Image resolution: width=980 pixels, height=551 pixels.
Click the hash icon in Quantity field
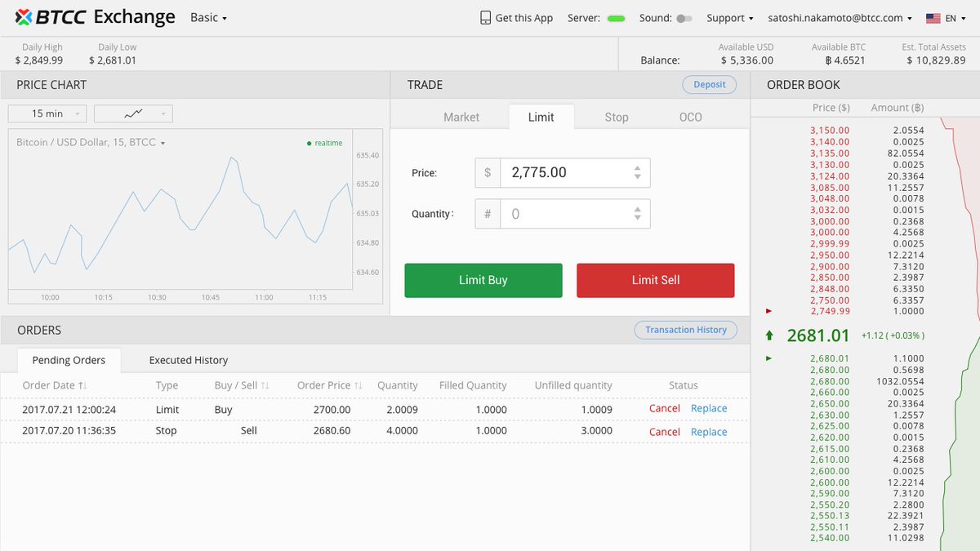(488, 214)
